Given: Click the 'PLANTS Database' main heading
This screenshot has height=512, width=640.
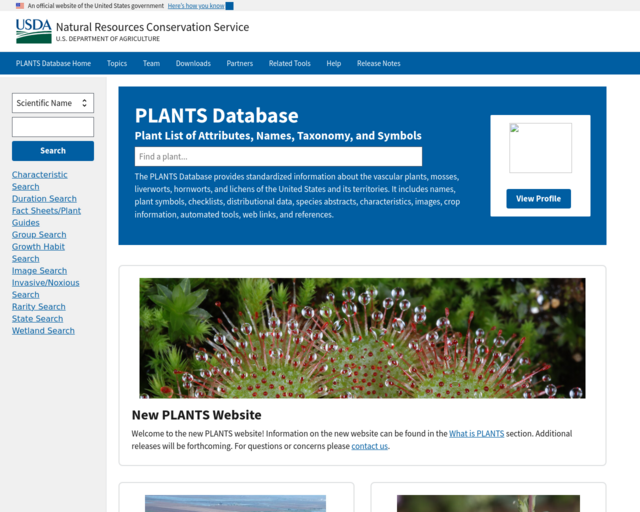Looking at the screenshot, I should 216,115.
